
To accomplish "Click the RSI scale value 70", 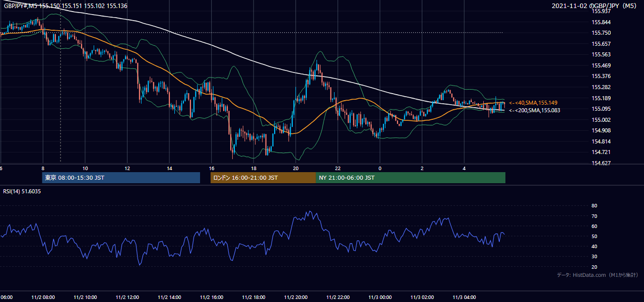I will click(595, 216).
